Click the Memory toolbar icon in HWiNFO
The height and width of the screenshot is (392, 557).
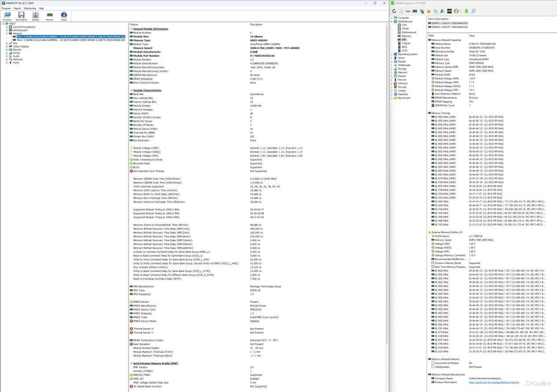(50, 16)
